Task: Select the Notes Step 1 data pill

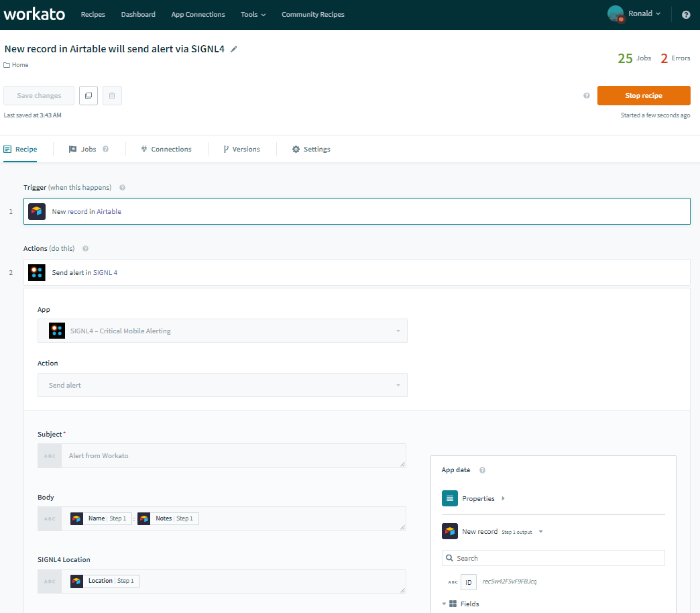Action: click(168, 518)
